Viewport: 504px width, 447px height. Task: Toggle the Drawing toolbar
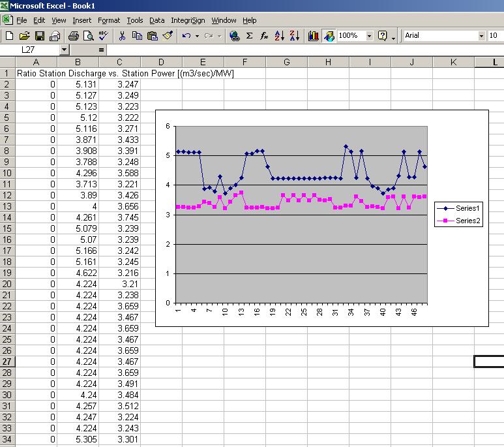pyautogui.click(x=329, y=36)
